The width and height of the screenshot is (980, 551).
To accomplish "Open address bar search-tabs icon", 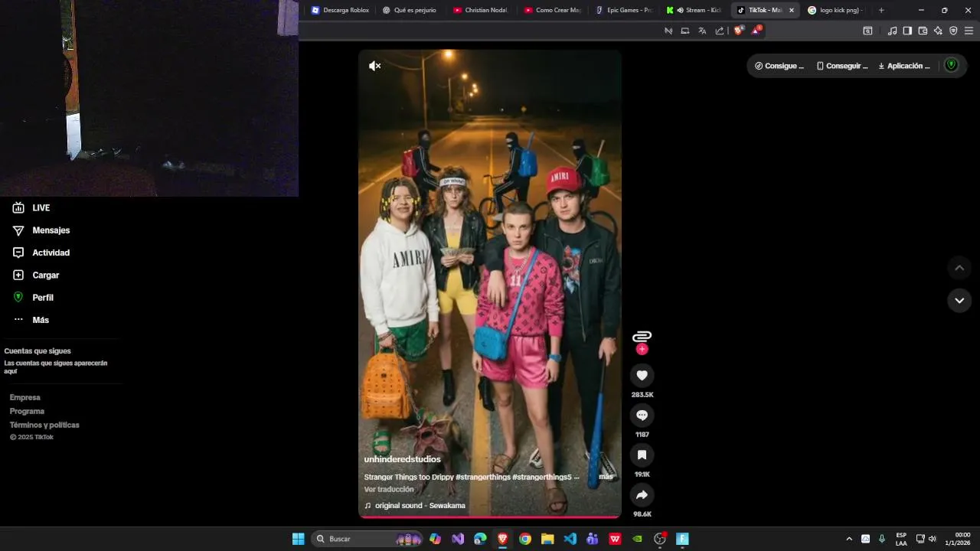I will pos(867,31).
